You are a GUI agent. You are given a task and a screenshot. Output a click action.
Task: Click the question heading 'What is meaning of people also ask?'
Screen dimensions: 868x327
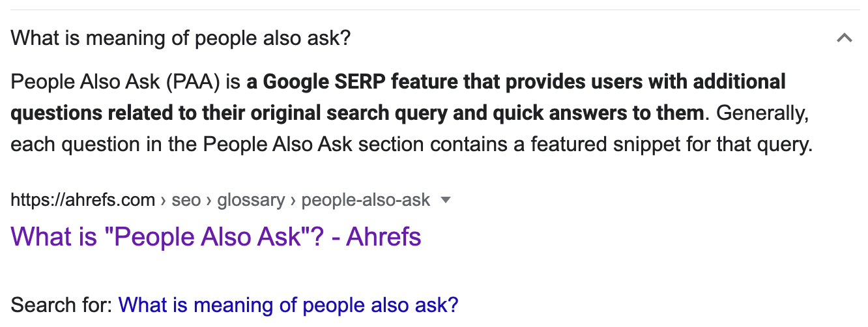click(x=181, y=38)
